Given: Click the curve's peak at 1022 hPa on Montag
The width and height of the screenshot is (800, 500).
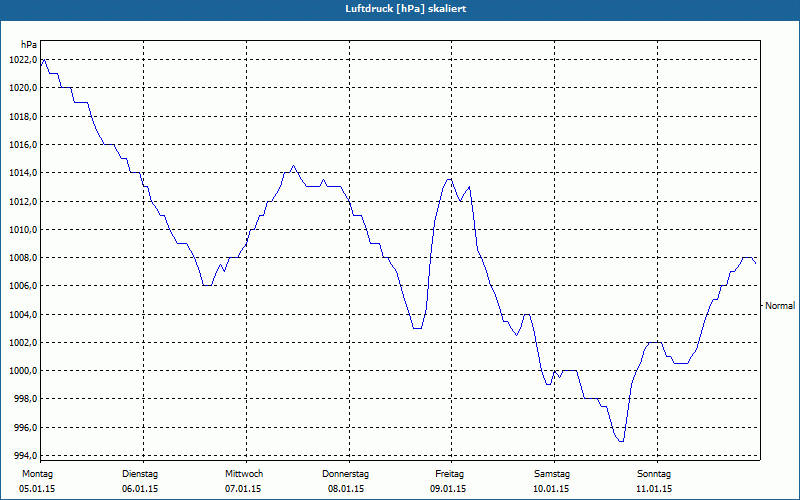Looking at the screenshot, I should [45, 60].
